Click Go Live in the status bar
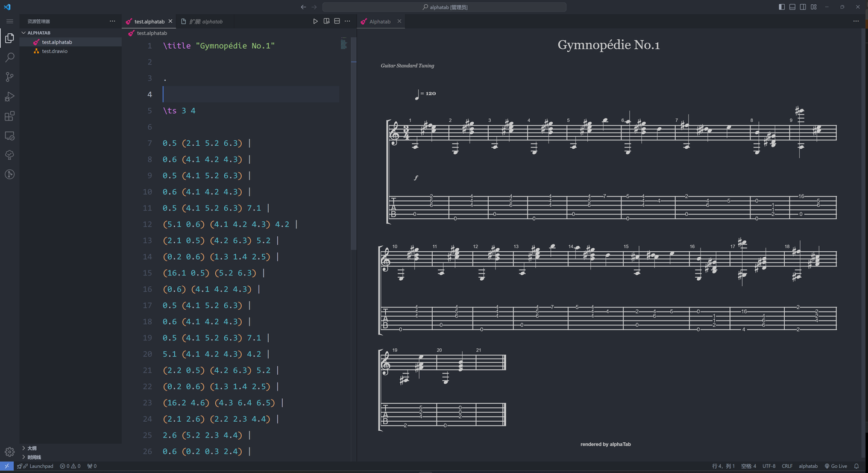 837,466
